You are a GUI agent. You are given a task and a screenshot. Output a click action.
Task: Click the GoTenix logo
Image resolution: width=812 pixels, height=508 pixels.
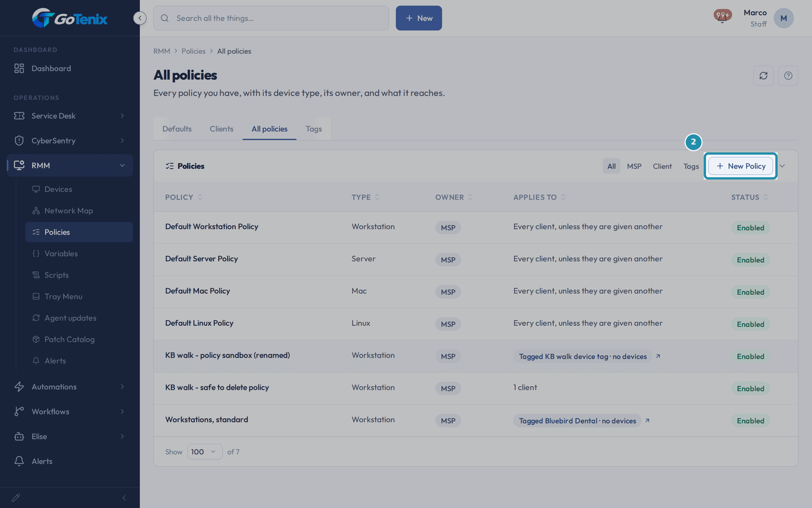(x=70, y=18)
